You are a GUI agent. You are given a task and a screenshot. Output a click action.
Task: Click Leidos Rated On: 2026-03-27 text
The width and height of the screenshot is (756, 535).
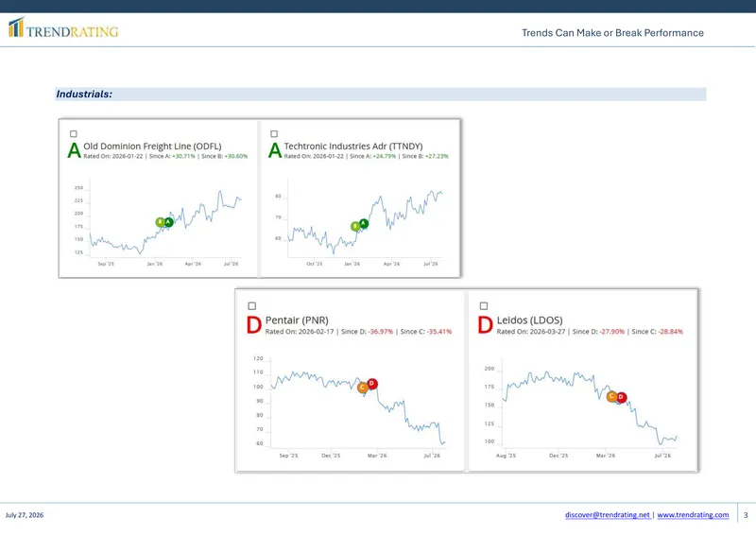pos(531,332)
